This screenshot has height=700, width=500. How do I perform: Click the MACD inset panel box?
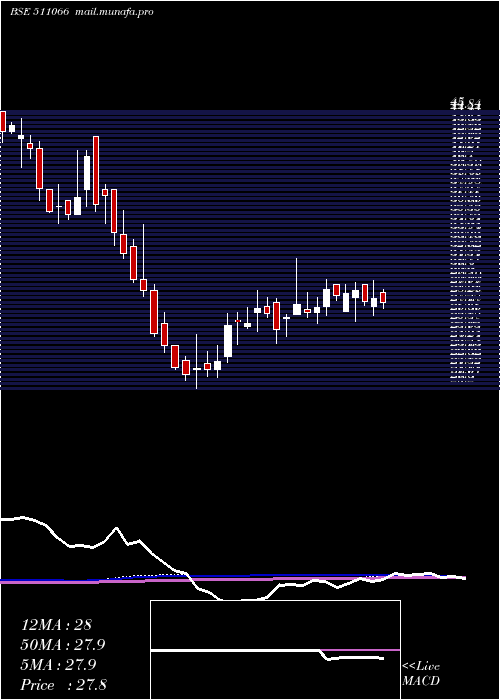point(275,650)
